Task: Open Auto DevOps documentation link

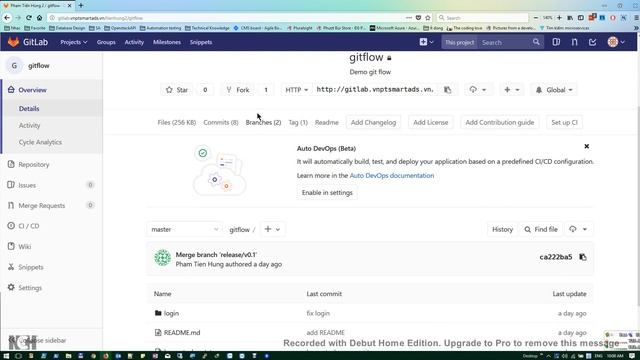Action: (x=392, y=176)
